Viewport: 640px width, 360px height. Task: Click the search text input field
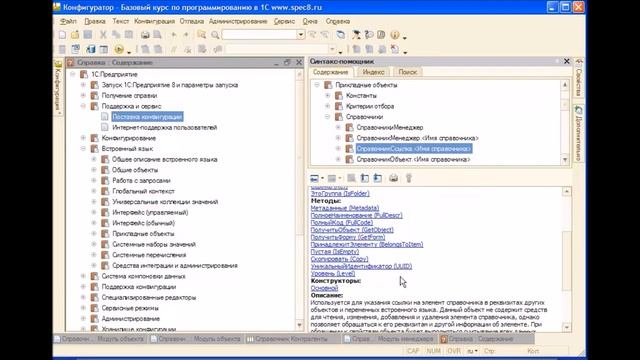260,35
